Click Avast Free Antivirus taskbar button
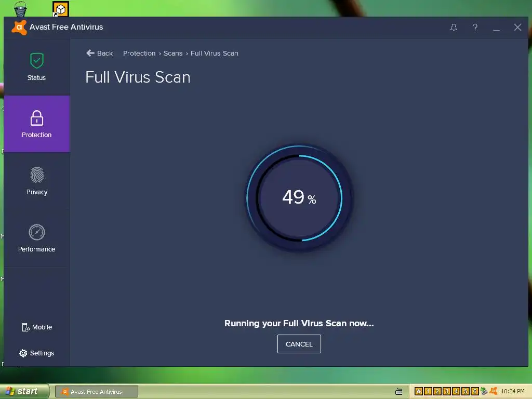532x399 pixels. pyautogui.click(x=96, y=392)
